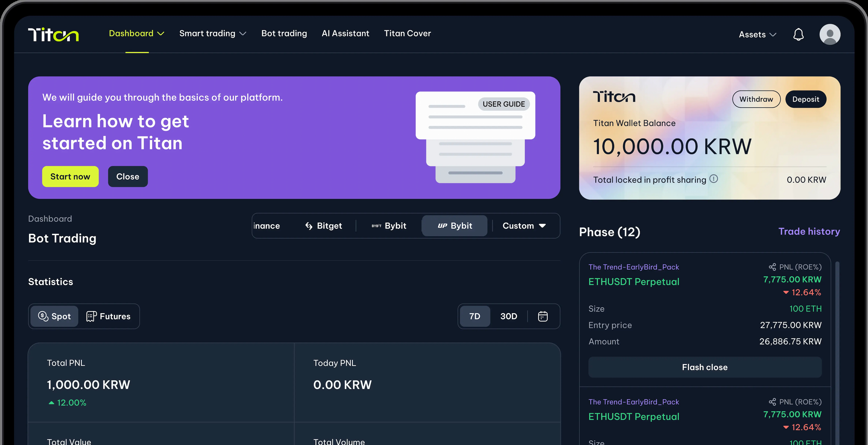Viewport: 868px width, 445px height.
Task: Click the AI Assistant menu item
Action: [x=345, y=33]
